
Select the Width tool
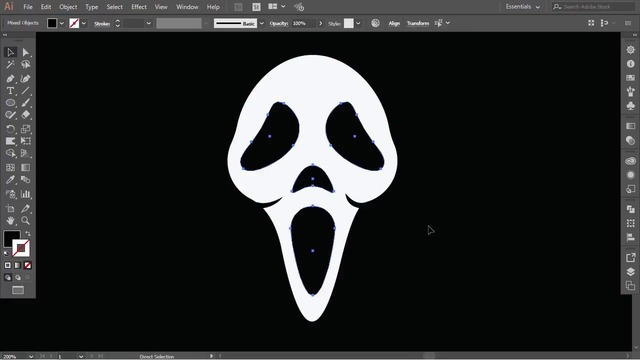point(11,141)
